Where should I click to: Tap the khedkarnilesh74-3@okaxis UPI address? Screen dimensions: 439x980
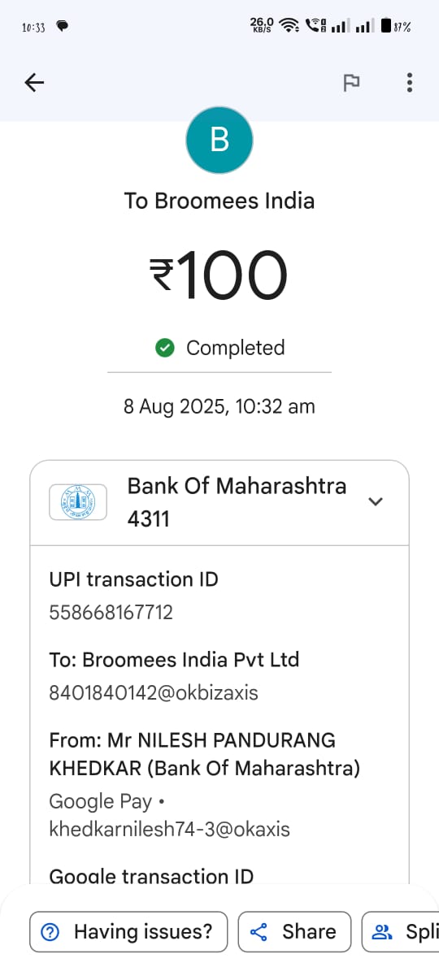click(170, 829)
